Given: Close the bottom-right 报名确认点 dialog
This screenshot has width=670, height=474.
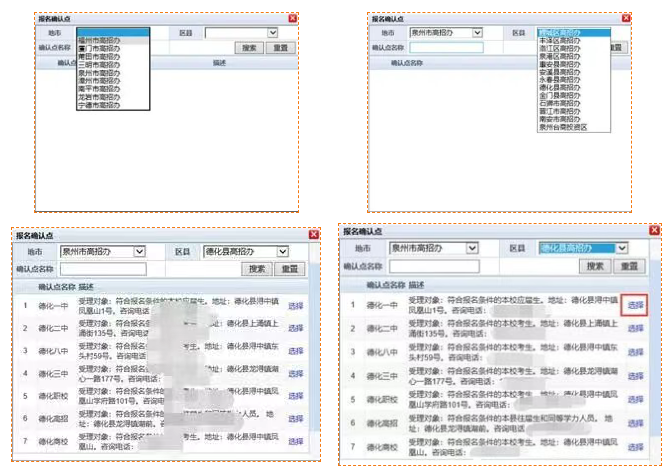Looking at the screenshot, I should [x=654, y=230].
